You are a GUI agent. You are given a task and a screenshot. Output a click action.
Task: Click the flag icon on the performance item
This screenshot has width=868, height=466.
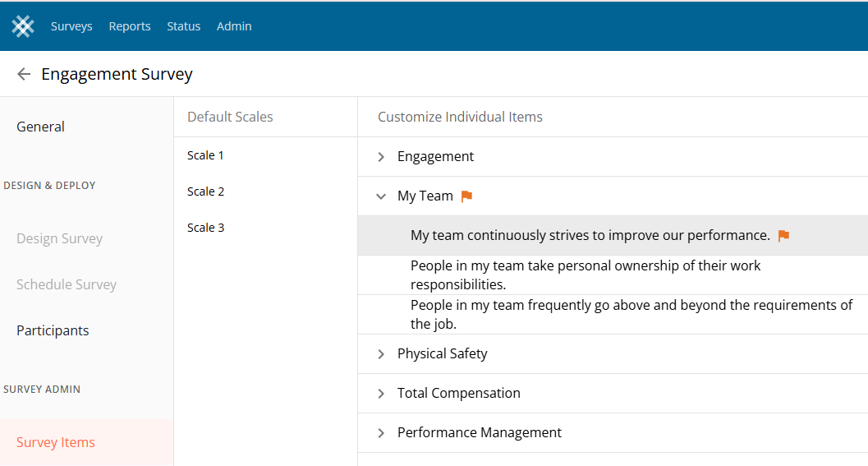pos(783,236)
